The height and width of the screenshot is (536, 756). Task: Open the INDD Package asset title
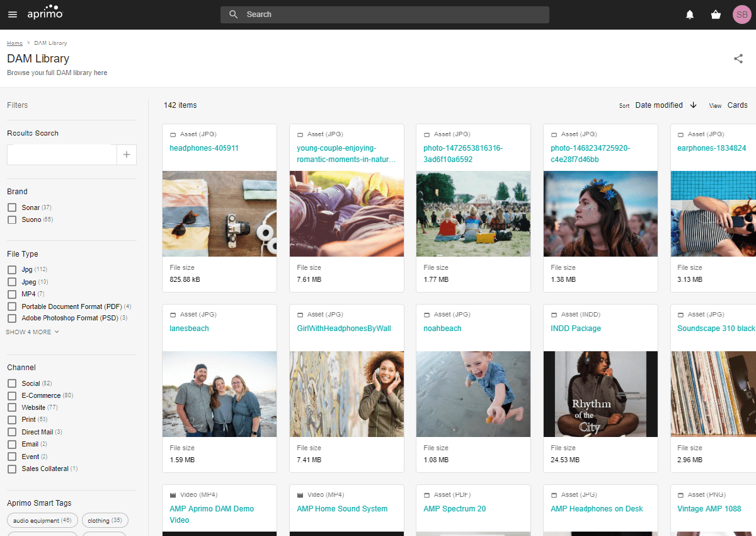[x=576, y=329]
